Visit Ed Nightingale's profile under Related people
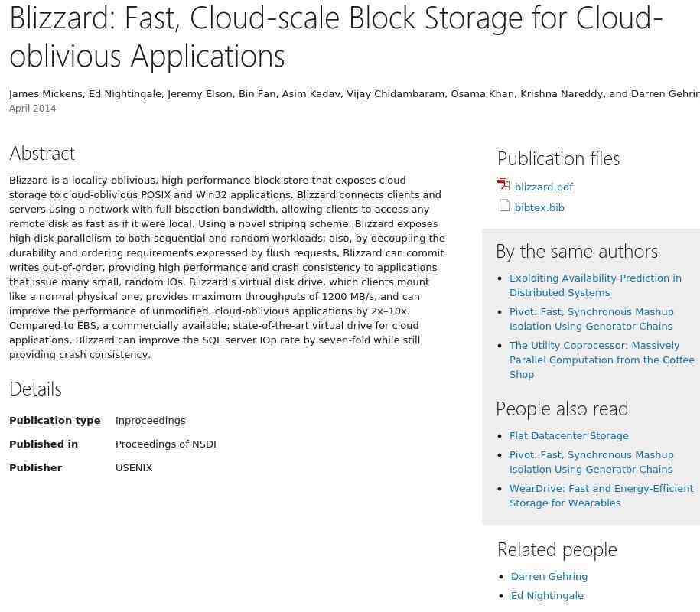The width and height of the screenshot is (700, 612). [x=547, y=595]
